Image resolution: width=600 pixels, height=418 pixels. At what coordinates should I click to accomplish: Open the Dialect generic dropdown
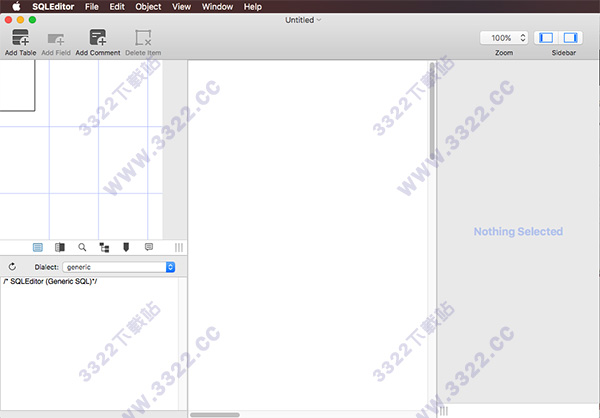[x=119, y=267]
